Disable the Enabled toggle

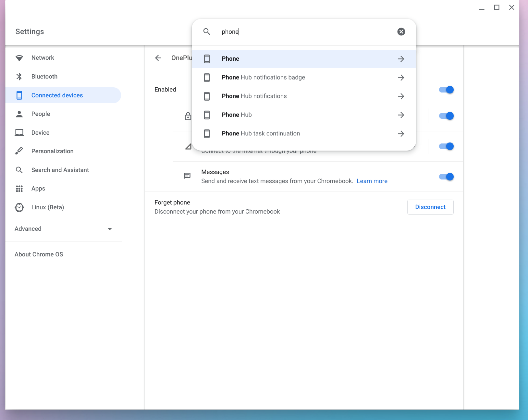pos(446,90)
